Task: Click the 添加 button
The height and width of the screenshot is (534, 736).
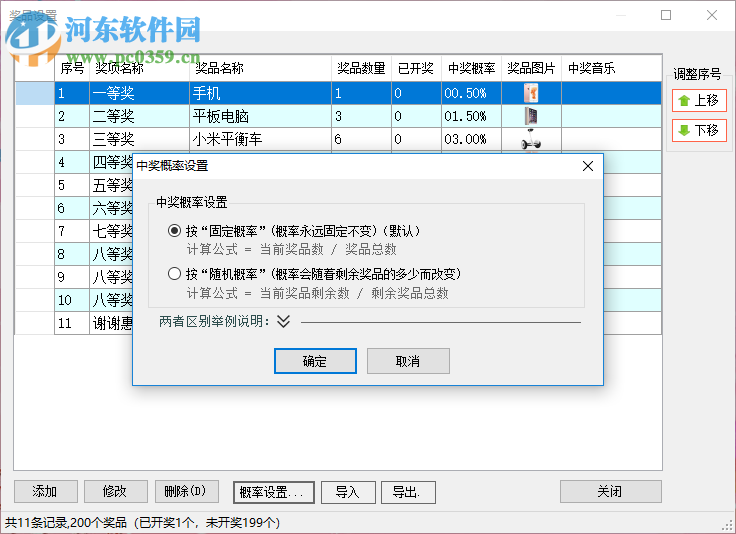Action: pos(46,491)
